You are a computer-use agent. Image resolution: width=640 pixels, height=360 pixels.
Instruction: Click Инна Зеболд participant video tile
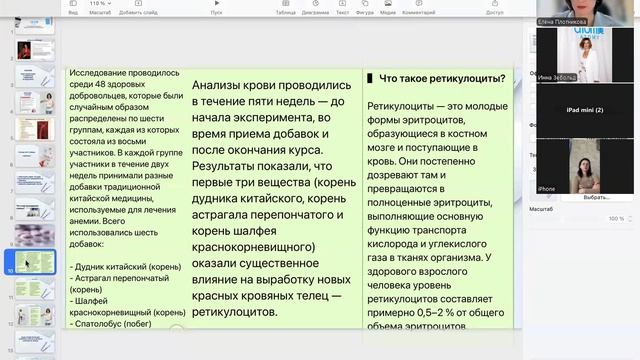[585, 55]
